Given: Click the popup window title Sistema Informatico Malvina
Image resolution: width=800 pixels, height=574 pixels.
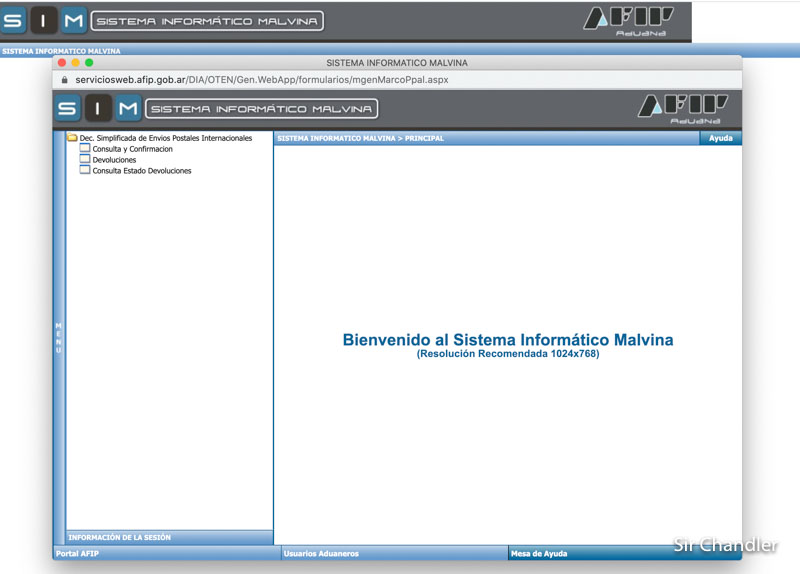Looking at the screenshot, I should [x=397, y=63].
